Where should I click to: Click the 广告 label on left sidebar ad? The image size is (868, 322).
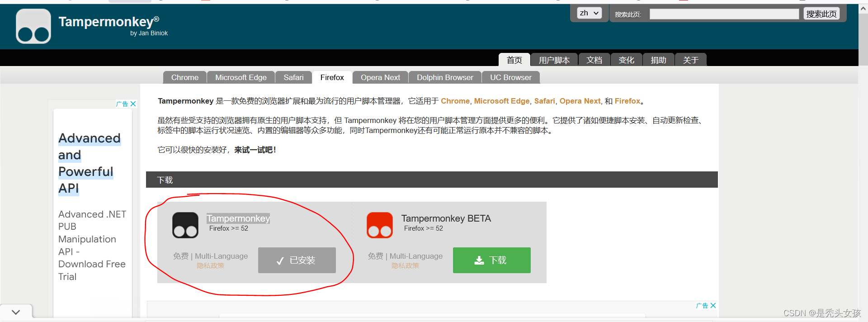122,104
